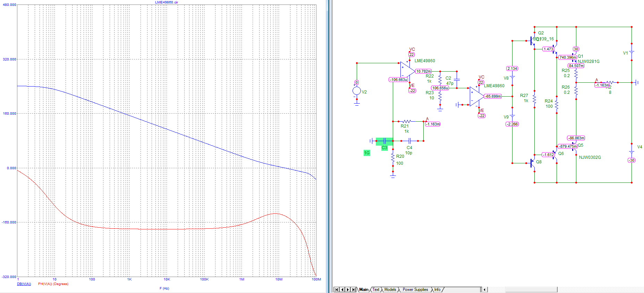Click the horizontal scrollbar left arrow
The height and width of the screenshot is (293, 644).
[x=485, y=290]
